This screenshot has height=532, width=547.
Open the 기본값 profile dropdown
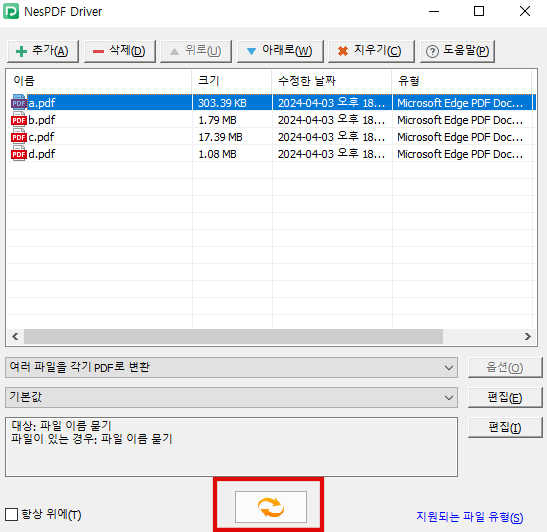231,397
